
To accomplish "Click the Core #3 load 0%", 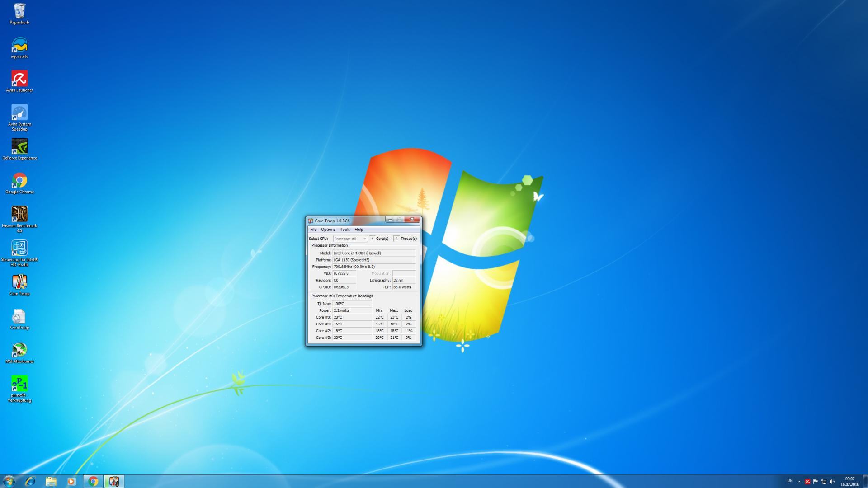I will click(x=409, y=338).
